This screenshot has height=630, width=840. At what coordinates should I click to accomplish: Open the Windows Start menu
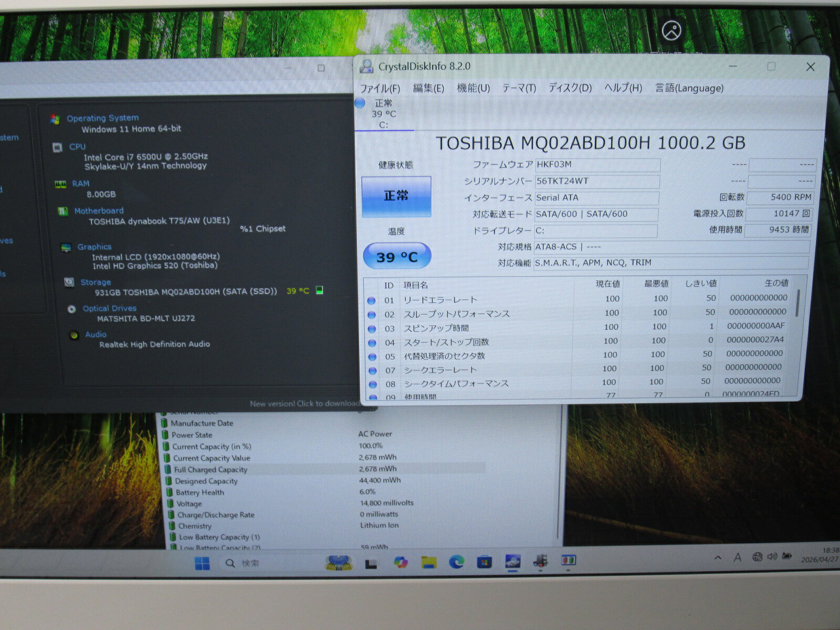point(202,563)
